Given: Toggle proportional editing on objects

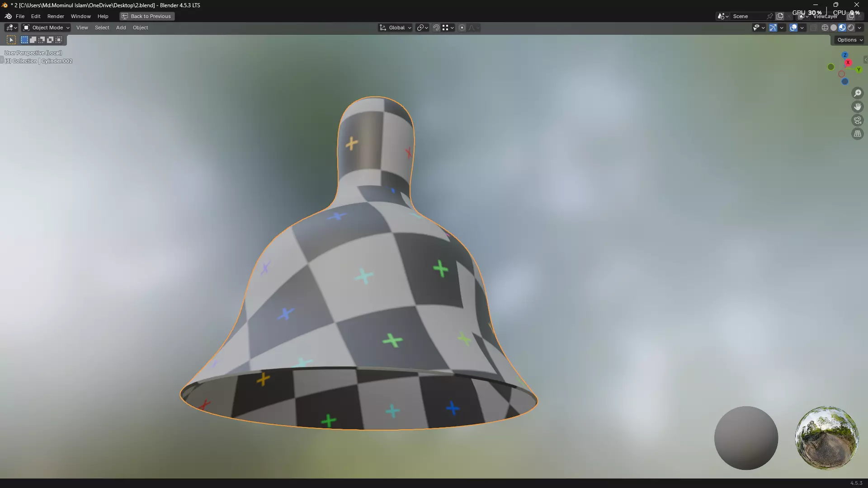Looking at the screenshot, I should [x=462, y=28].
